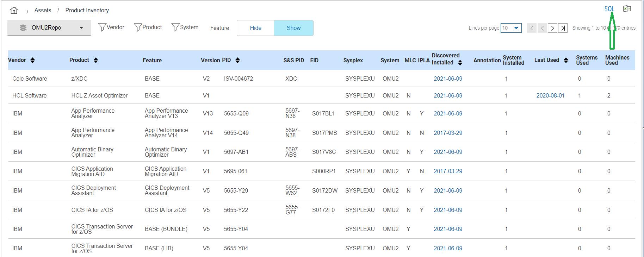Navigate to Assets in the breadcrumb
644x257 pixels.
43,10
